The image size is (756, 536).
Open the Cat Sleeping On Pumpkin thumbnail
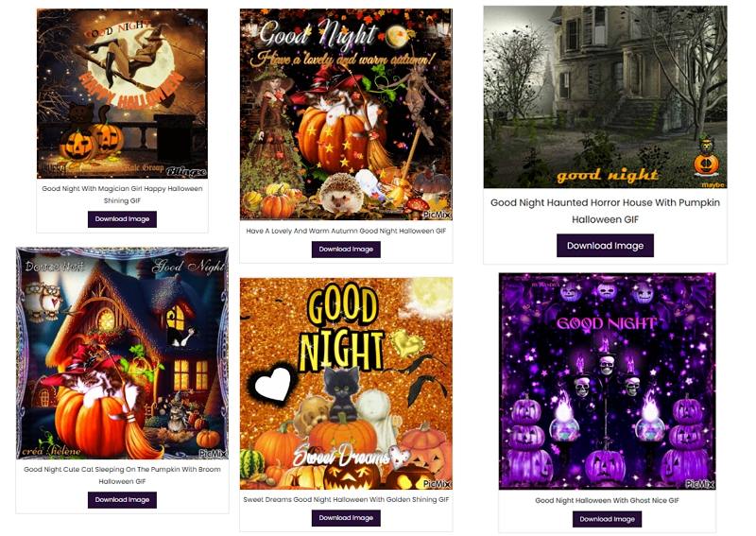pyautogui.click(x=122, y=354)
